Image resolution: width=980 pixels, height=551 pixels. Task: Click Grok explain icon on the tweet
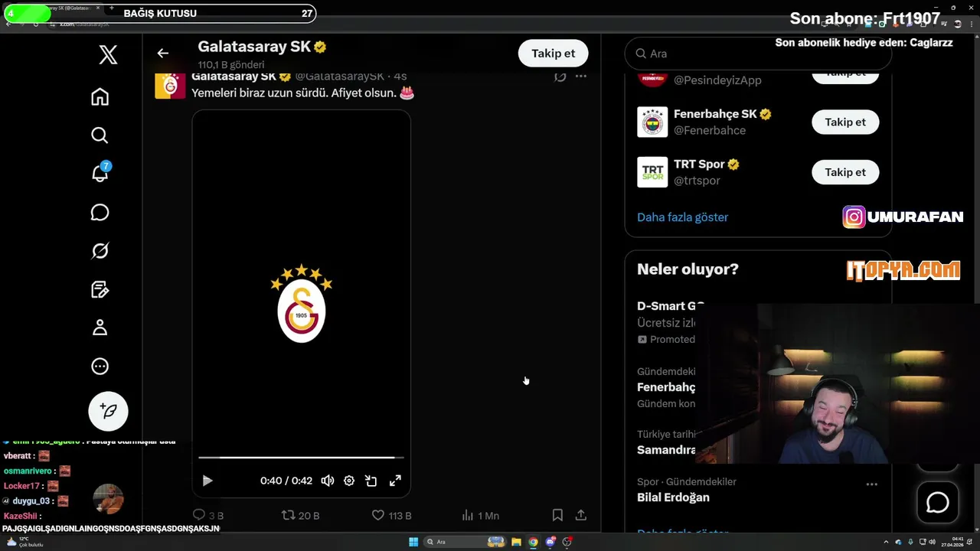click(560, 77)
